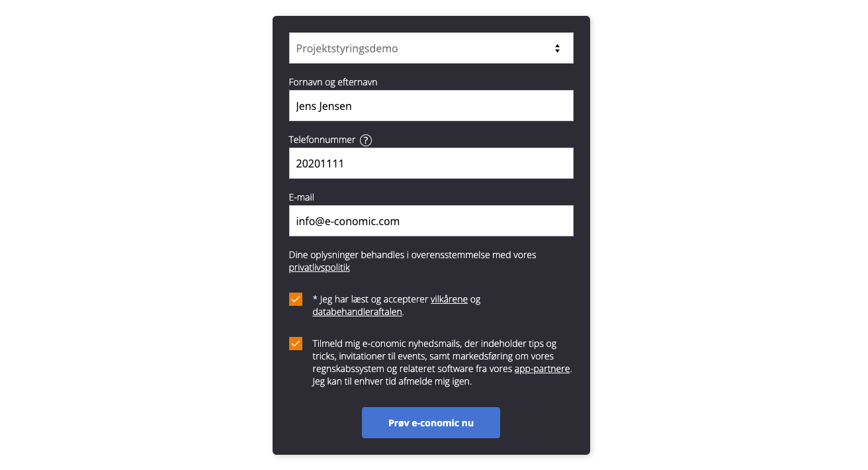The image size is (868, 470).
Task: Click the Telefonnummer label text
Action: 322,140
